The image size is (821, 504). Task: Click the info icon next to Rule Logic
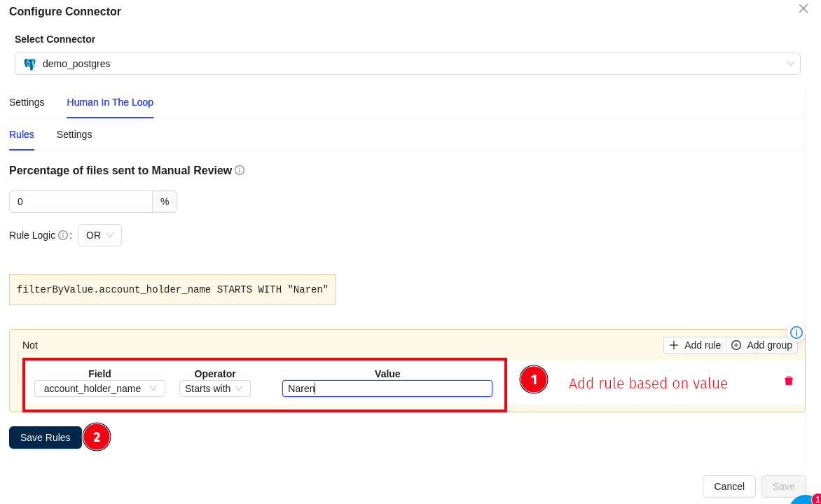pyautogui.click(x=63, y=235)
